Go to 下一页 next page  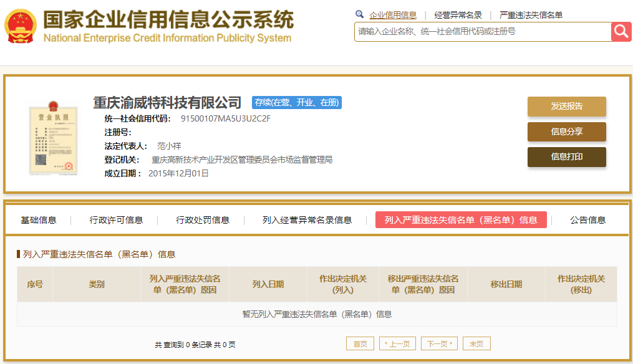tap(439, 344)
